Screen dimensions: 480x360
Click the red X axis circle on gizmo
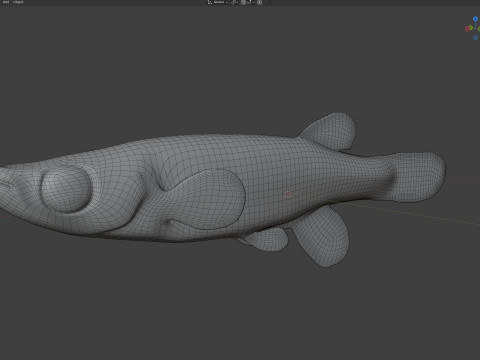coord(467,29)
